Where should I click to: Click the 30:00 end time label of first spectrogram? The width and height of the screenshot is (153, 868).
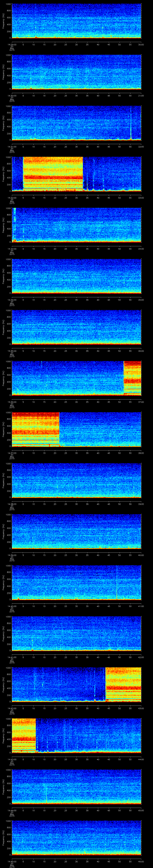[x=141, y=44]
